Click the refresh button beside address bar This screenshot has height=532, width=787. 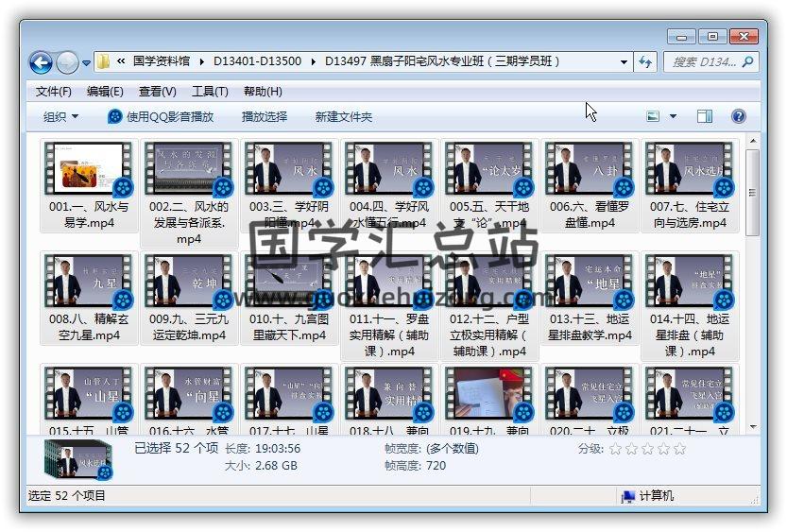(646, 61)
